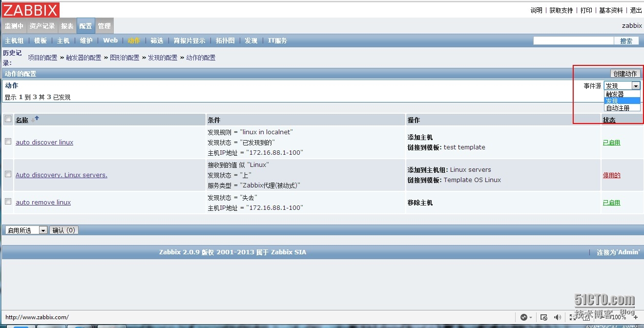The height and width of the screenshot is (328, 644).
Task: Check the box for Auto discovery. Linux servers.
Action: pyautogui.click(x=8, y=174)
